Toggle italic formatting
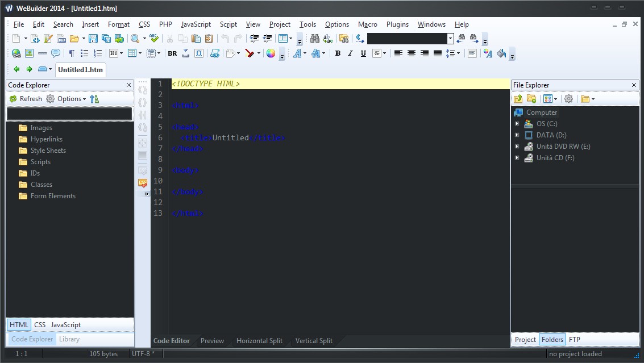 [350, 53]
